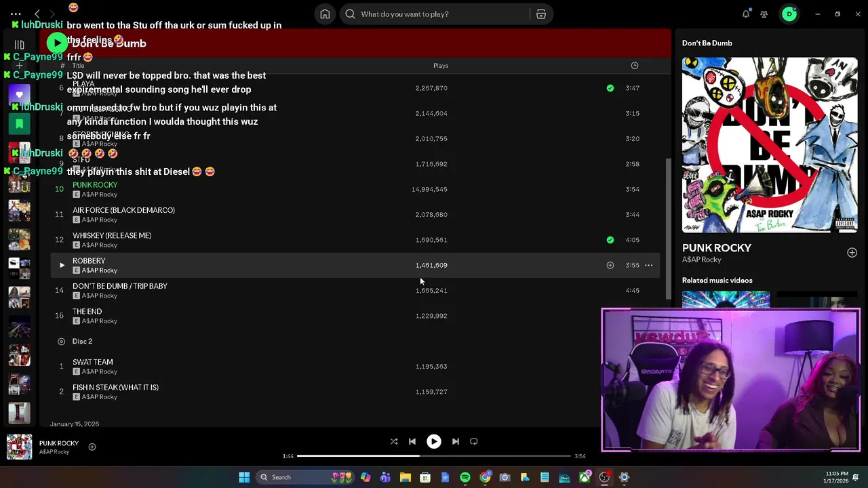The height and width of the screenshot is (488, 868).
Task: Click the tracklist vertical scrollbar
Action: [670, 229]
